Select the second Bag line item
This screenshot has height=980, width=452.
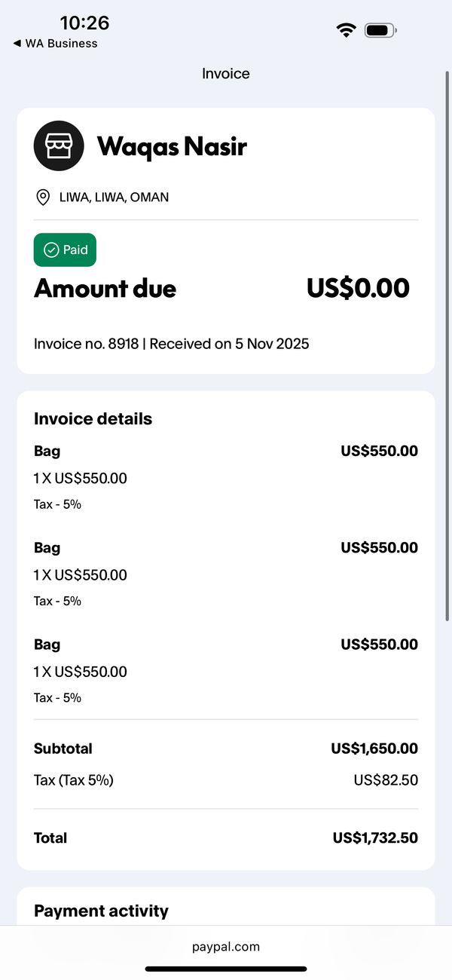(x=226, y=574)
